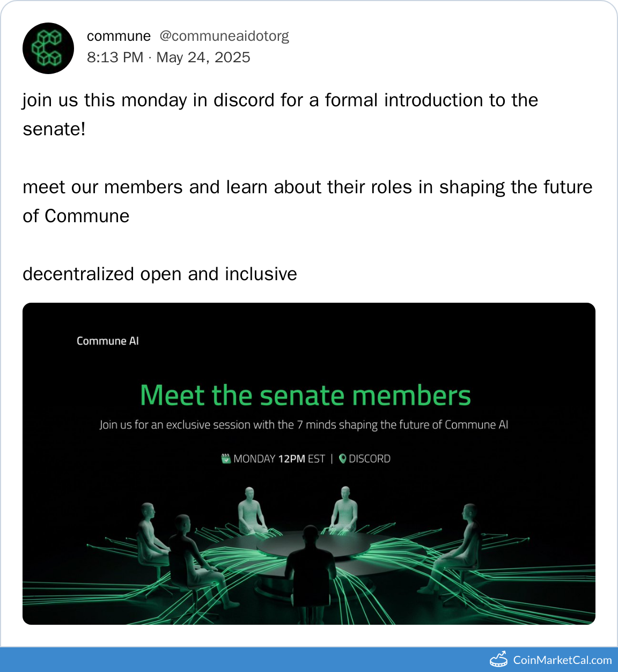Viewport: 618px width, 672px height.
Task: Click the "Meet the senate members" headline
Action: (x=305, y=396)
